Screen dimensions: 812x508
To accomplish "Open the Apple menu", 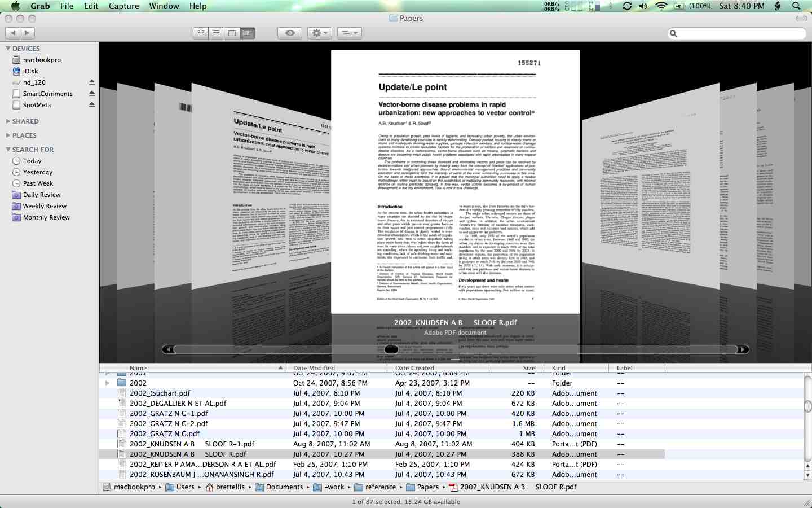I will pyautogui.click(x=15, y=6).
